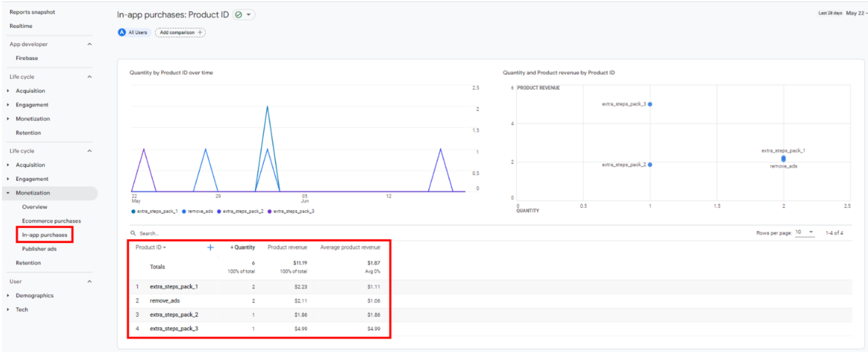Open In-app purchases report

[x=44, y=235]
